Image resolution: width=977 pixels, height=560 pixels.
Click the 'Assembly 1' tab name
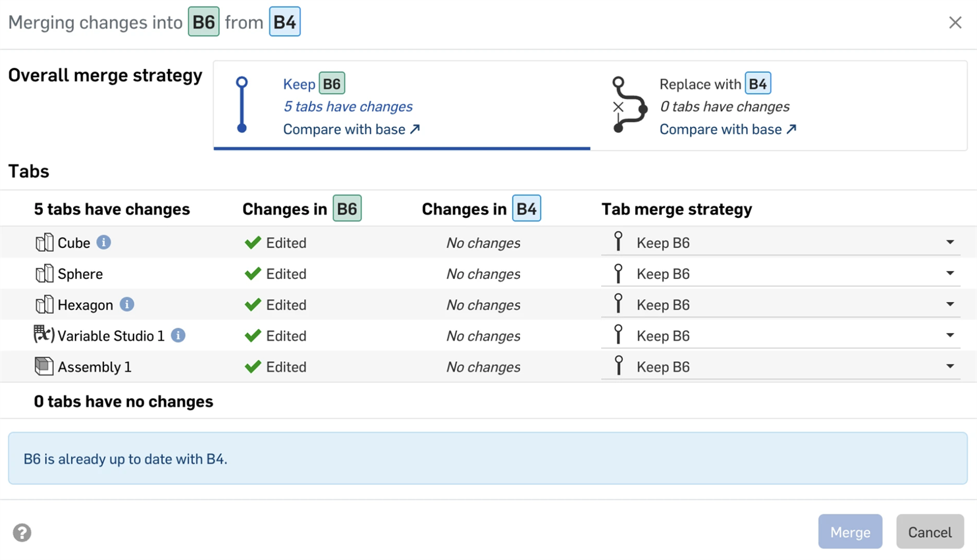tap(95, 367)
